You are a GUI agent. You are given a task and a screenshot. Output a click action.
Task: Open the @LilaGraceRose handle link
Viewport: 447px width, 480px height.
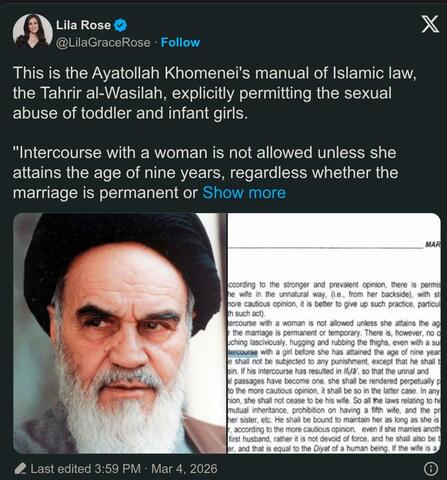pos(103,43)
